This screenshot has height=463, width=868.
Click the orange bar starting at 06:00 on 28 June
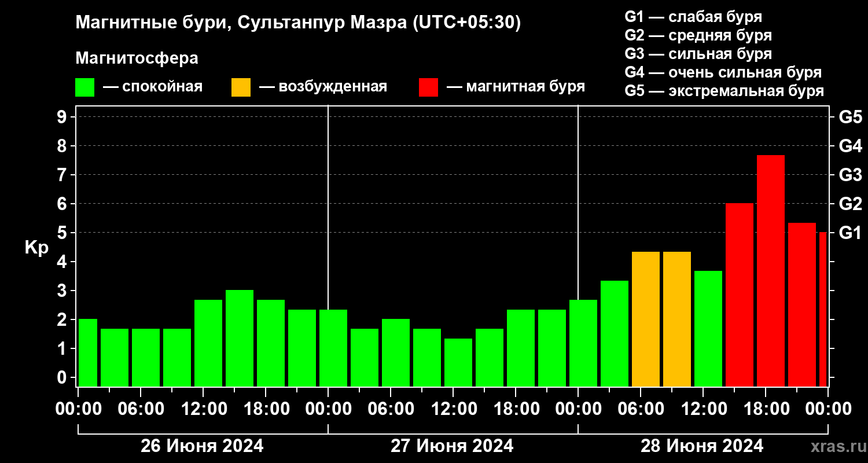(646, 319)
